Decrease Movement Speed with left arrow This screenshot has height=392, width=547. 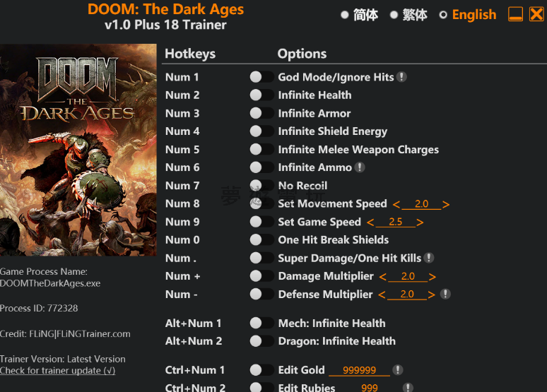click(396, 204)
